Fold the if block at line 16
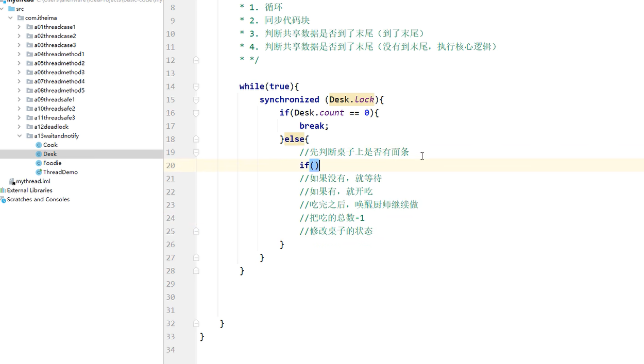Image resolution: width=644 pixels, height=364 pixels. (x=196, y=113)
